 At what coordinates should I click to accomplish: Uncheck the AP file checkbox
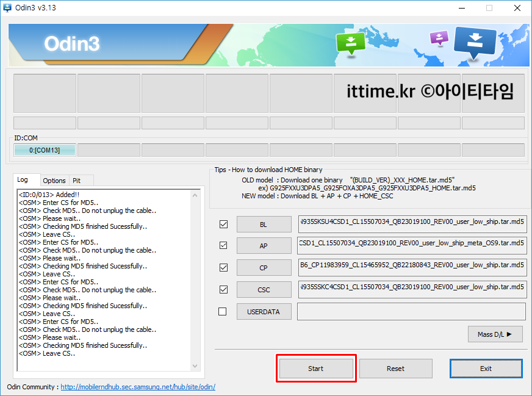(x=223, y=245)
